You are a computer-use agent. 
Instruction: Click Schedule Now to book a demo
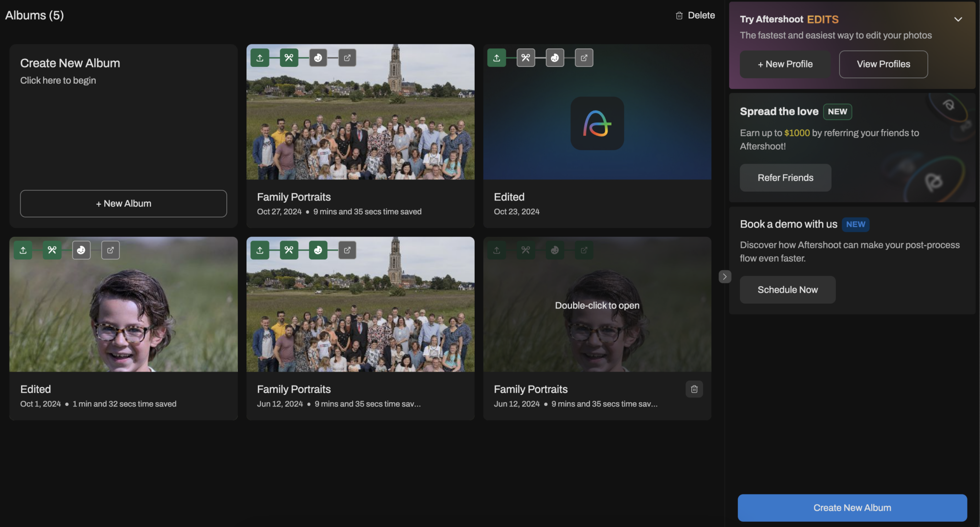click(788, 289)
